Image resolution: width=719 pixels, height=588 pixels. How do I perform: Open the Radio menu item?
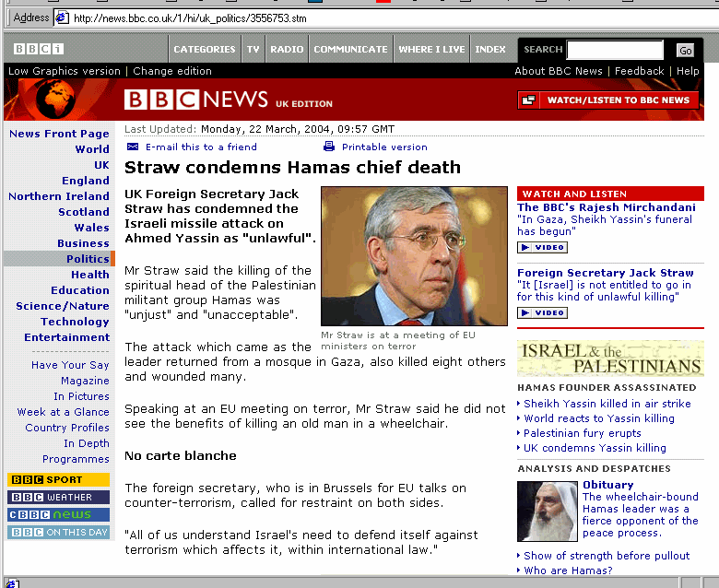point(287,49)
